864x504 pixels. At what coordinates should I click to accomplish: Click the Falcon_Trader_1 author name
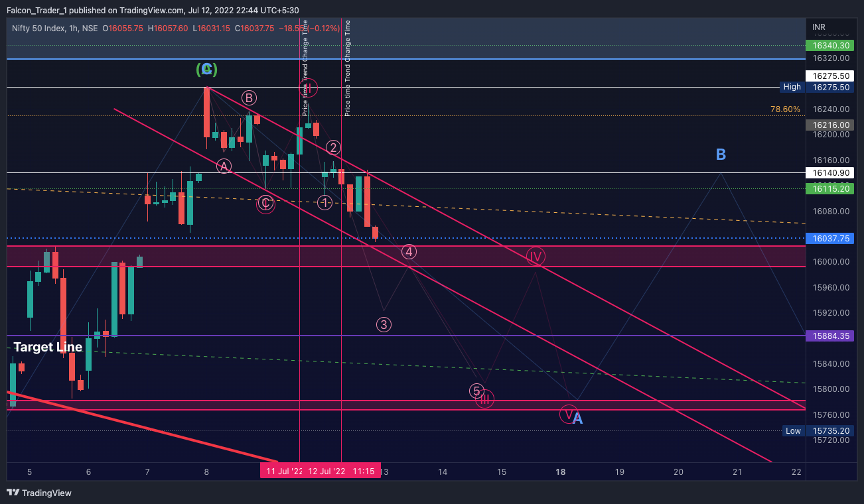[36, 10]
